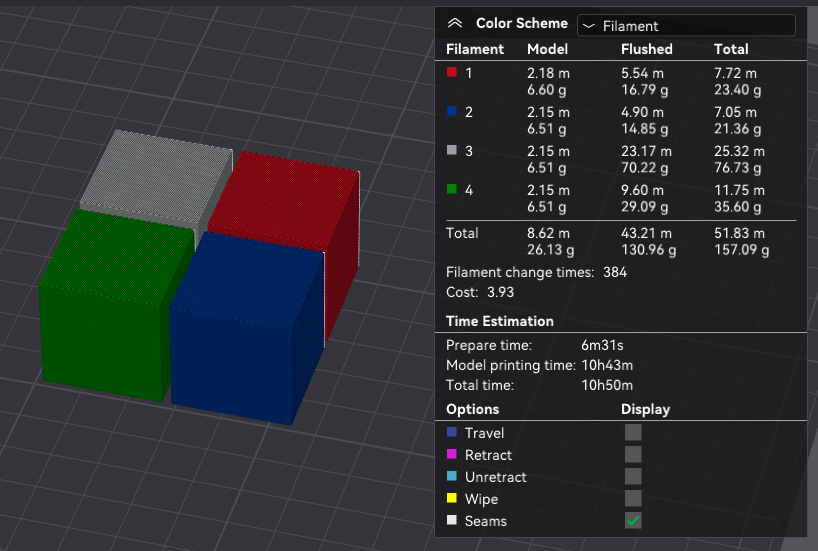Click filament 3 flushed 23.17 m value
The width and height of the screenshot is (818, 551).
click(x=646, y=151)
